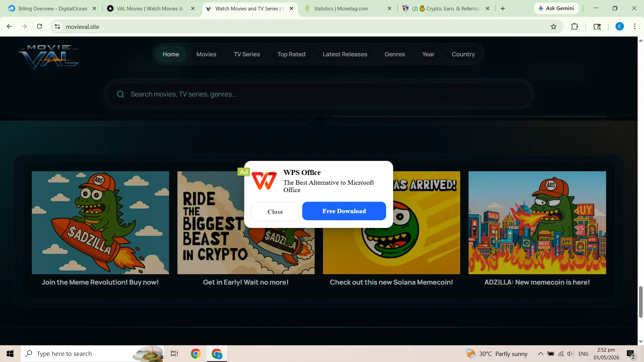This screenshot has height=362, width=644.
Task: Click the Free Download button
Action: (344, 211)
